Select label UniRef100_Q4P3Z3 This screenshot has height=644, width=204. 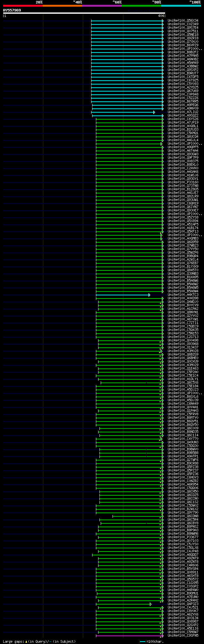(183, 604)
